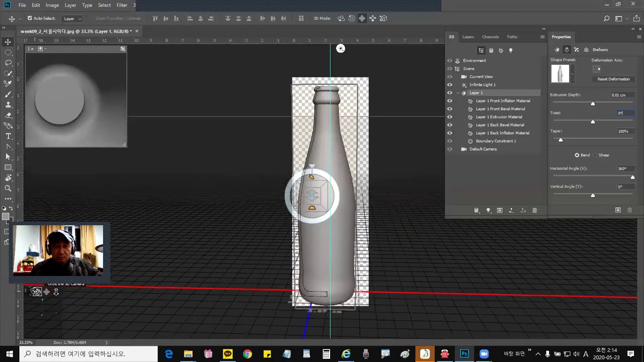Hide Layer 1 Front Inflation Material
The height and width of the screenshot is (362, 644).
point(450,101)
